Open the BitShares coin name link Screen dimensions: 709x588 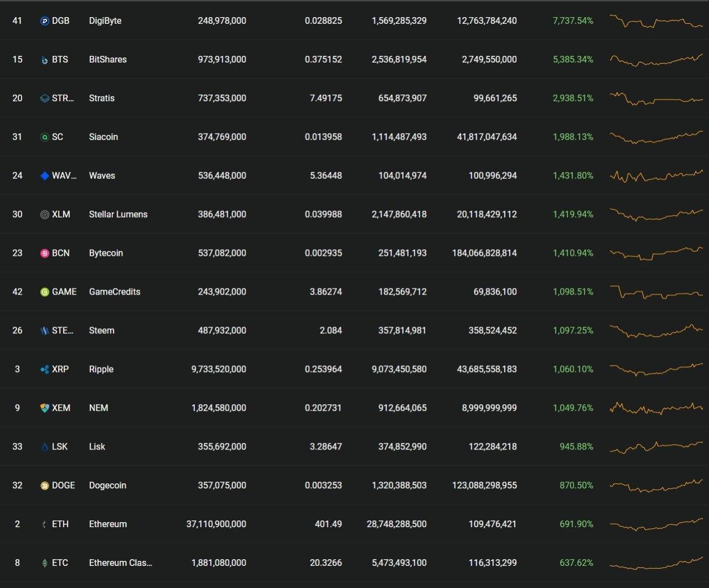(108, 59)
